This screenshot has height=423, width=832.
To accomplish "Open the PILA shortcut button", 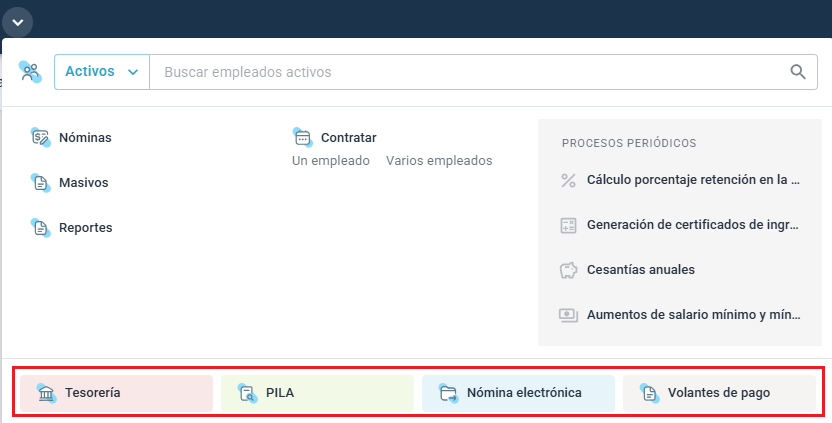I will click(317, 393).
